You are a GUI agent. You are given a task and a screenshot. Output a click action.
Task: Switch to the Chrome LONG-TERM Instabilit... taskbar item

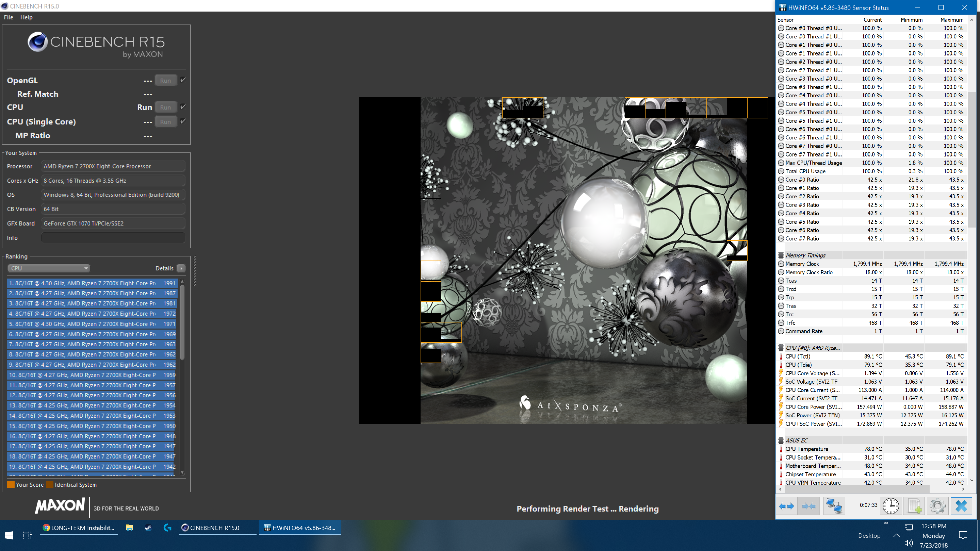coord(79,528)
